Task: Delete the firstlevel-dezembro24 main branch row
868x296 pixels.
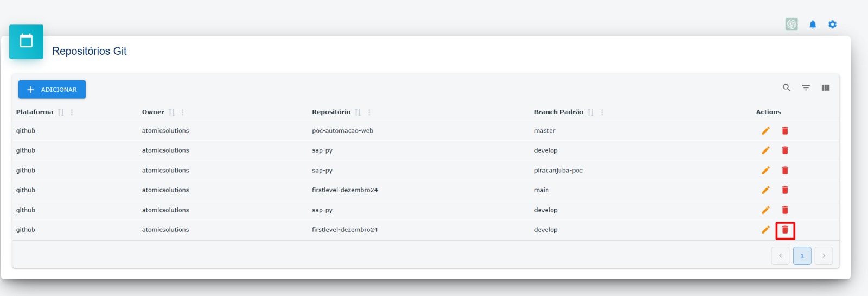Action: 785,190
